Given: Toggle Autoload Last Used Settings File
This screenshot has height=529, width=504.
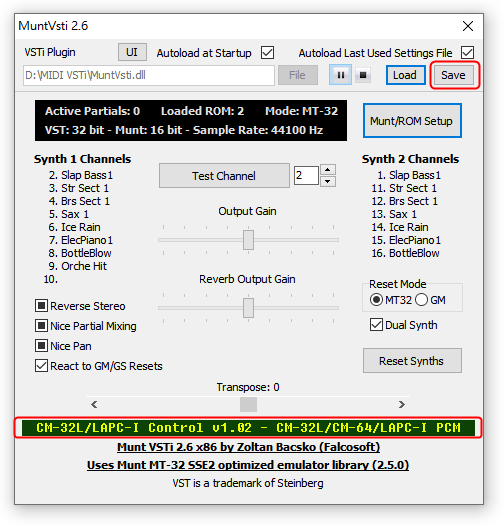Looking at the screenshot, I should click(468, 53).
